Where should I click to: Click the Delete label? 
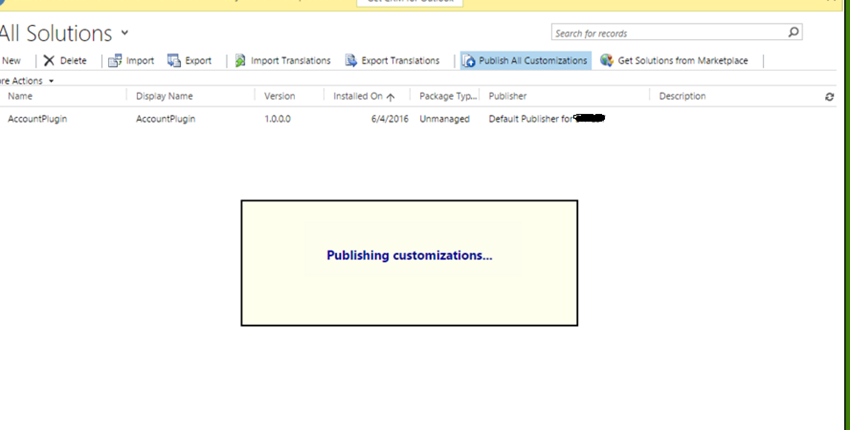(73, 61)
